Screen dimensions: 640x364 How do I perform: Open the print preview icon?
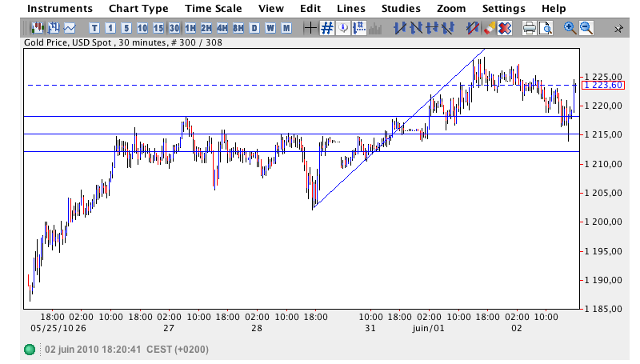coord(546,28)
